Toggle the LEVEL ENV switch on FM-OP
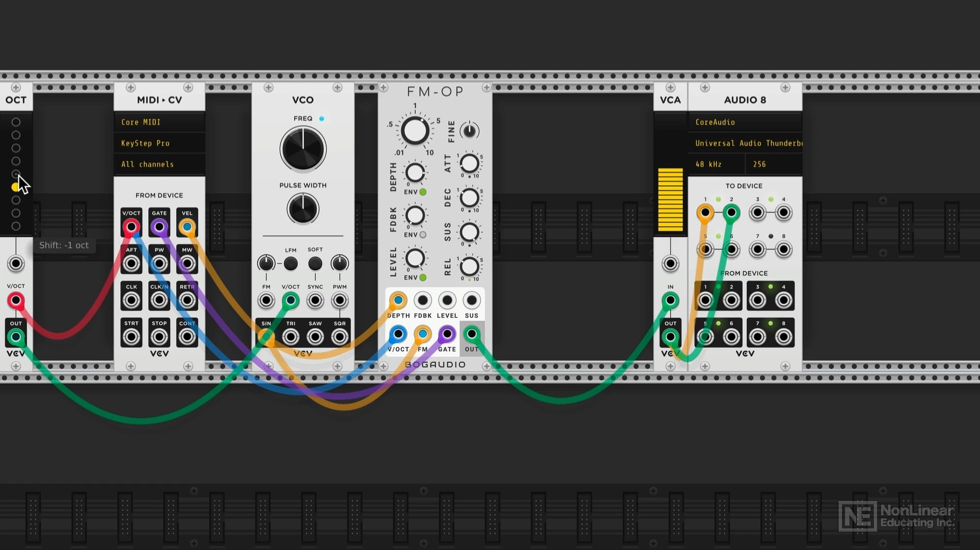Viewport: 980px width, 550px height. pos(423,278)
